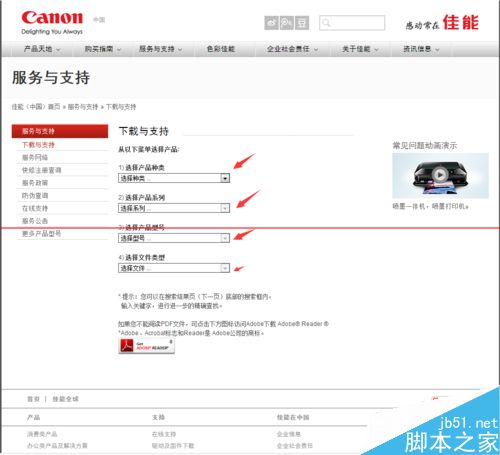Screen dimensions: 500x455
Task: Open the 选择系列 product series dropdown
Action: [x=174, y=208]
